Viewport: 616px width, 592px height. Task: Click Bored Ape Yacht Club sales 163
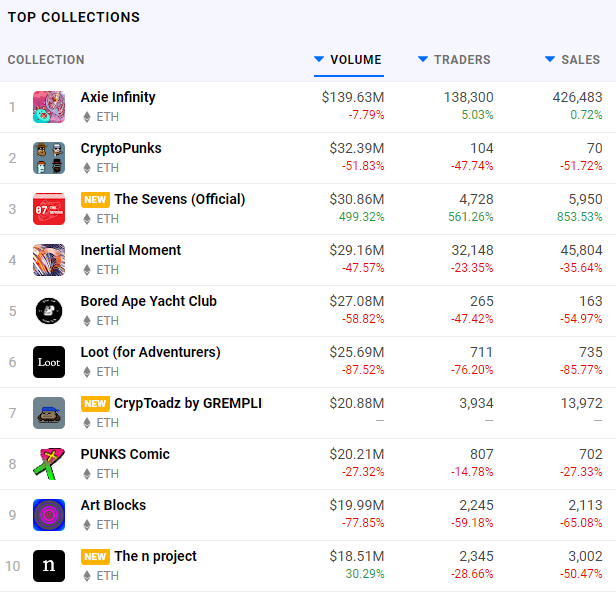click(591, 301)
